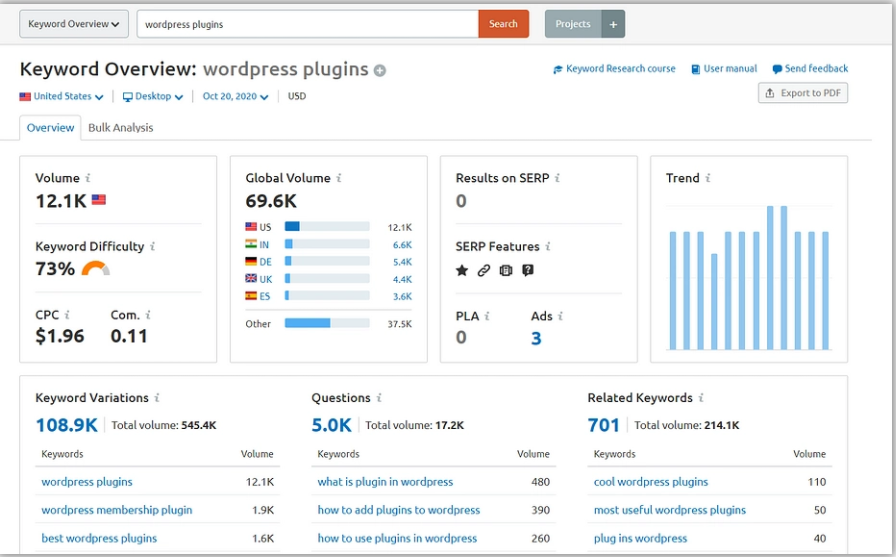This screenshot has width=896, height=557.
Task: Open how to use plugins in wordpress
Action: click(397, 538)
